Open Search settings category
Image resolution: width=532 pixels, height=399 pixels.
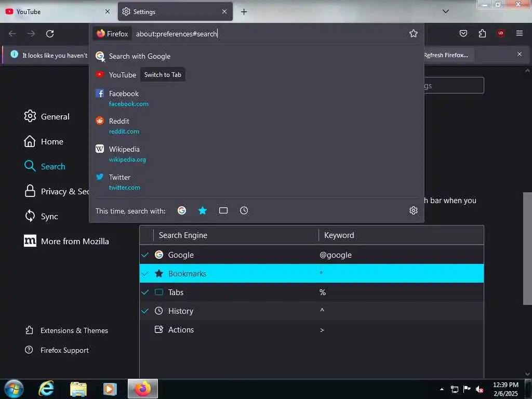pos(45,166)
